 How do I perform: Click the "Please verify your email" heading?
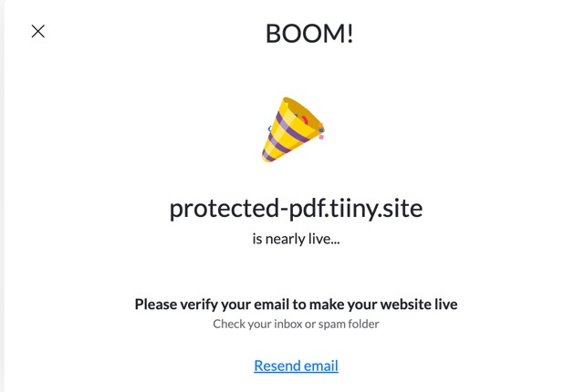[x=296, y=304]
